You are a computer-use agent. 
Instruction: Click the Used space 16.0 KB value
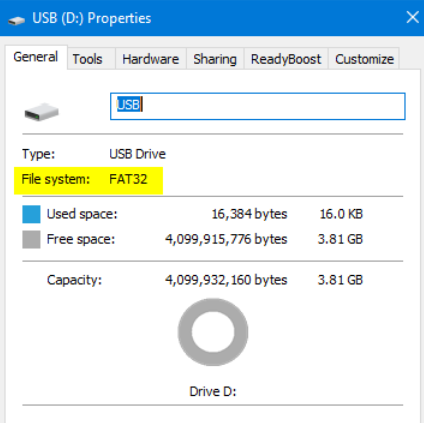click(x=341, y=214)
